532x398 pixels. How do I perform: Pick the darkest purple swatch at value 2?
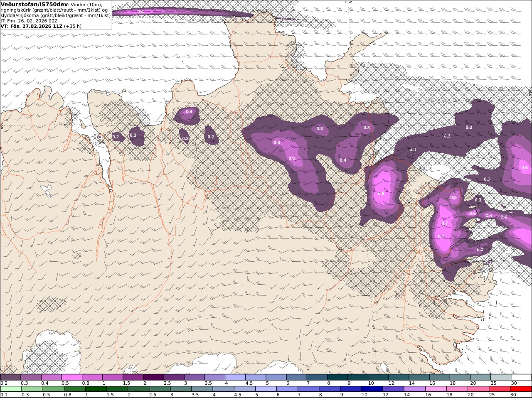coord(153,377)
